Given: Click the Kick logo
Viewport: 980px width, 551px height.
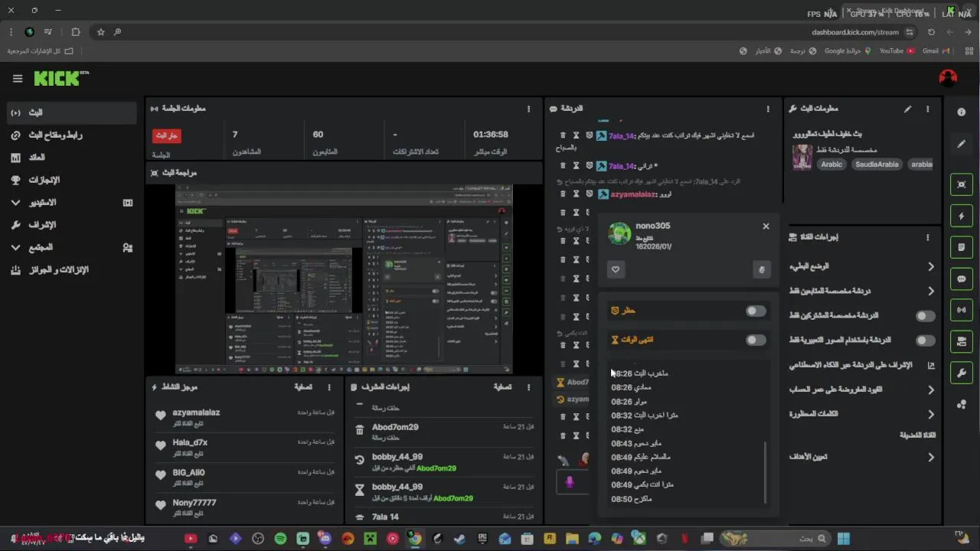Looking at the screenshot, I should pyautogui.click(x=60, y=78).
